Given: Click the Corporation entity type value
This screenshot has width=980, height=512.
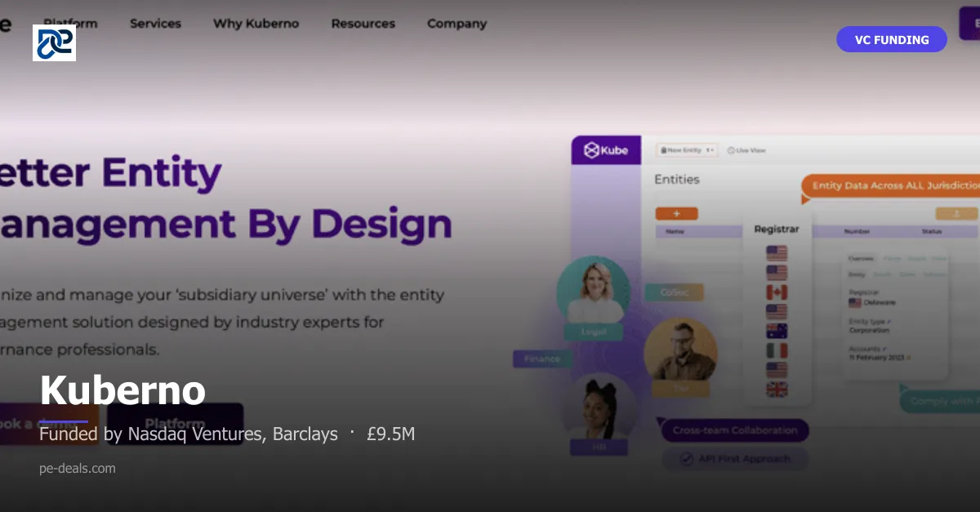Looking at the screenshot, I should tap(869, 331).
